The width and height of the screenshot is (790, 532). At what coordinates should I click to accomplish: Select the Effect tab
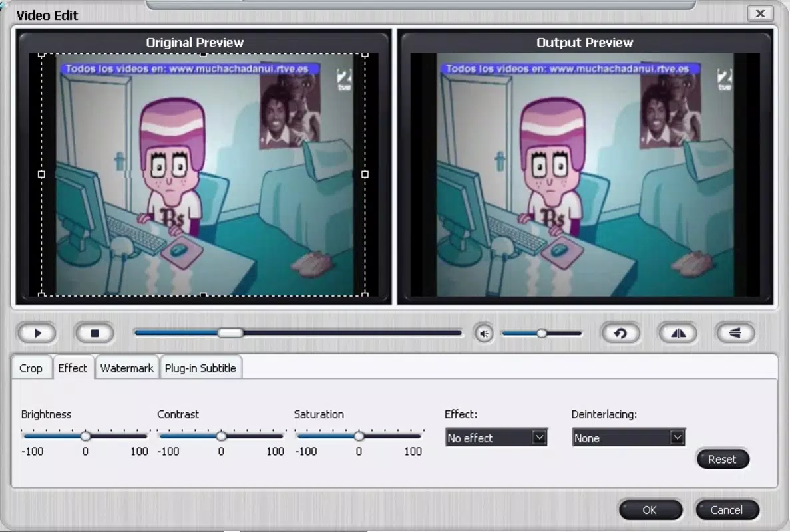pyautogui.click(x=73, y=368)
